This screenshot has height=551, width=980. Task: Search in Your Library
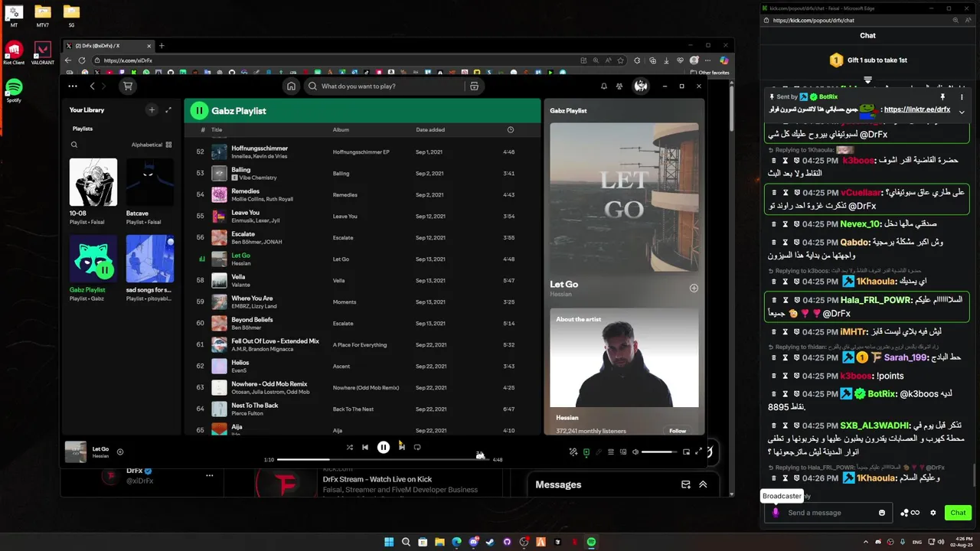[x=74, y=145]
